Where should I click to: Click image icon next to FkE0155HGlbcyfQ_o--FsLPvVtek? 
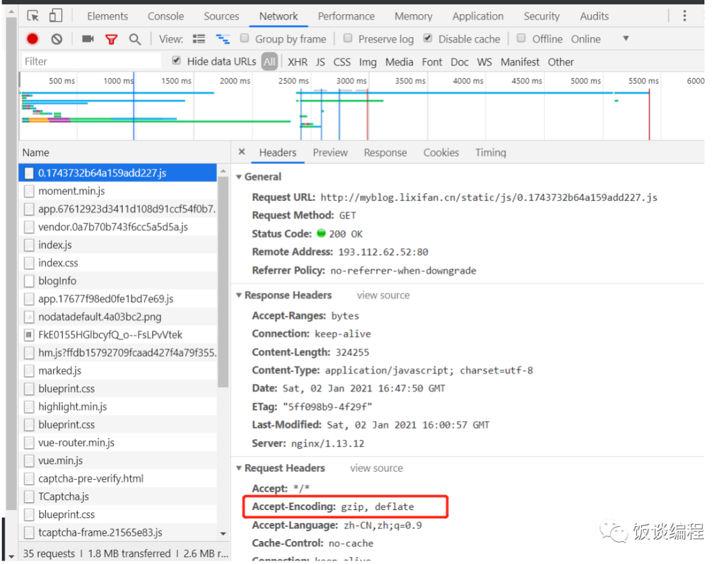(29, 335)
